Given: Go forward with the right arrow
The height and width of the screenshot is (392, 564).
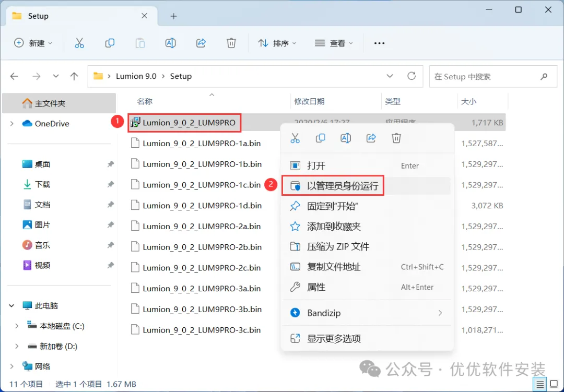Looking at the screenshot, I should point(37,76).
